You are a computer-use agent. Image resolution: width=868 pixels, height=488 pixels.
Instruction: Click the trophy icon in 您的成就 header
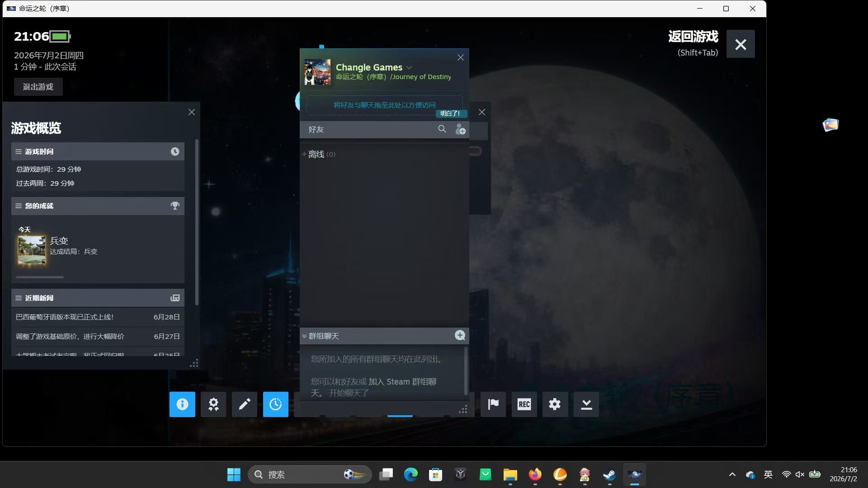175,206
